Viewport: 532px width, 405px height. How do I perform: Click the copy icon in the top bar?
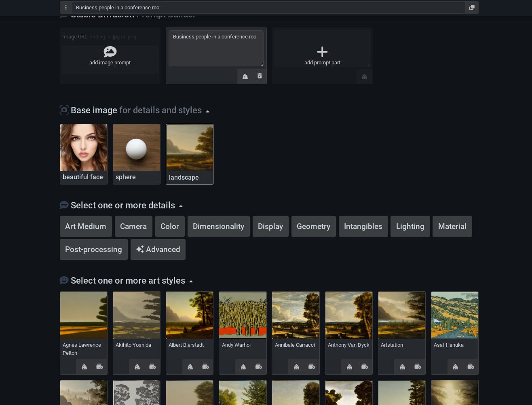471,7
